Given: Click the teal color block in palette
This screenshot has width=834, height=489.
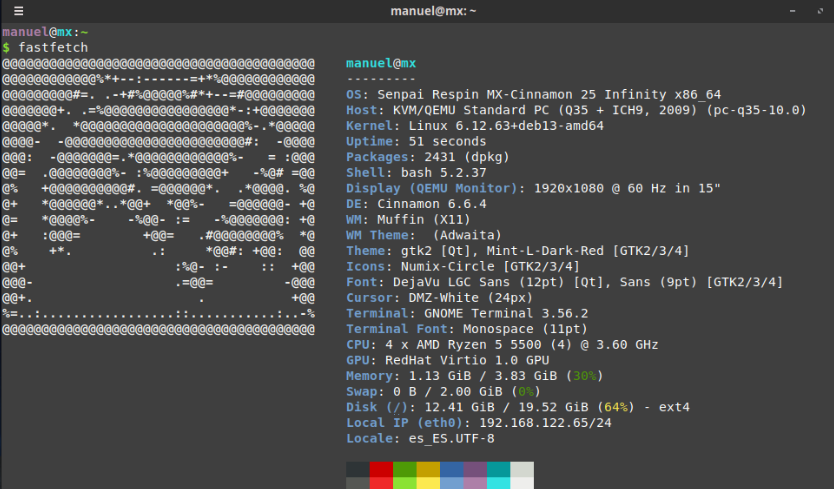Looking at the screenshot, I should 498,469.
